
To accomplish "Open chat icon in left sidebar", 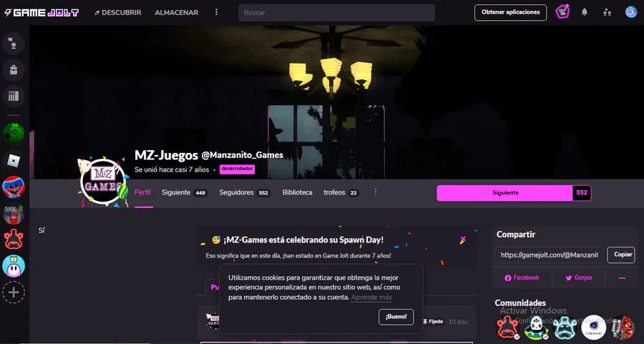I will point(14,43).
